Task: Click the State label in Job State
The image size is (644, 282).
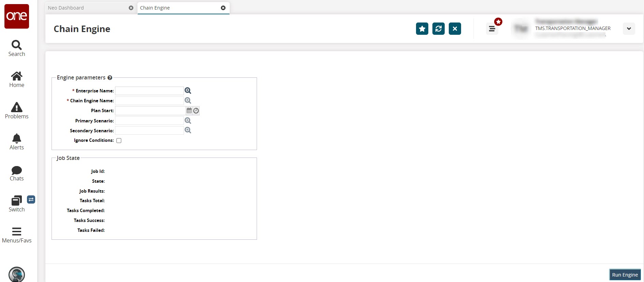Action: [x=98, y=181]
